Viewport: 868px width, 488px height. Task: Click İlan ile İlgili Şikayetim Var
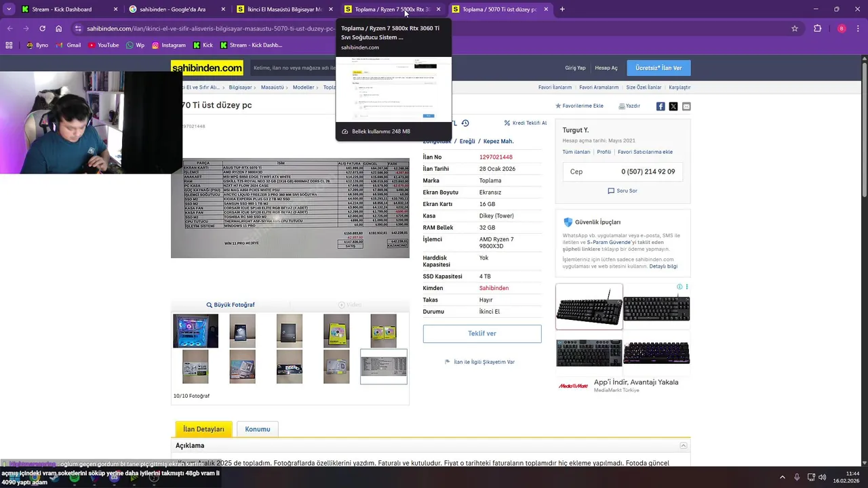(479, 362)
